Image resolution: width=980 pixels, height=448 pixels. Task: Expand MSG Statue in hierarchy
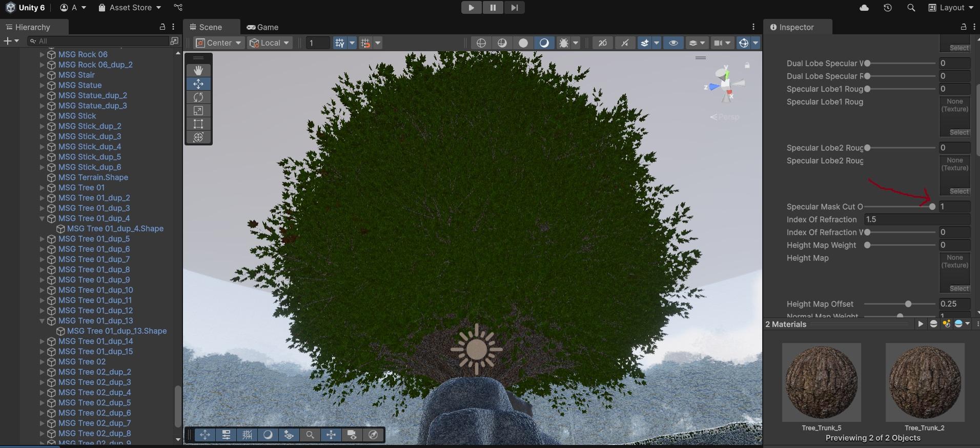tap(42, 85)
